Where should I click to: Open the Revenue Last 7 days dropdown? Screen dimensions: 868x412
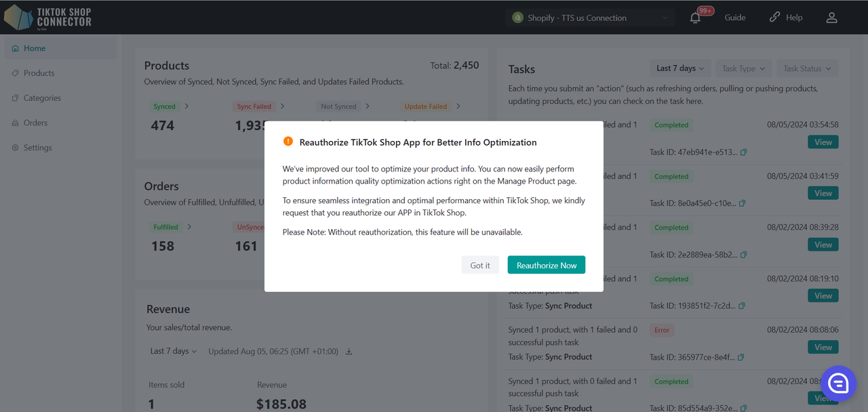[174, 351]
